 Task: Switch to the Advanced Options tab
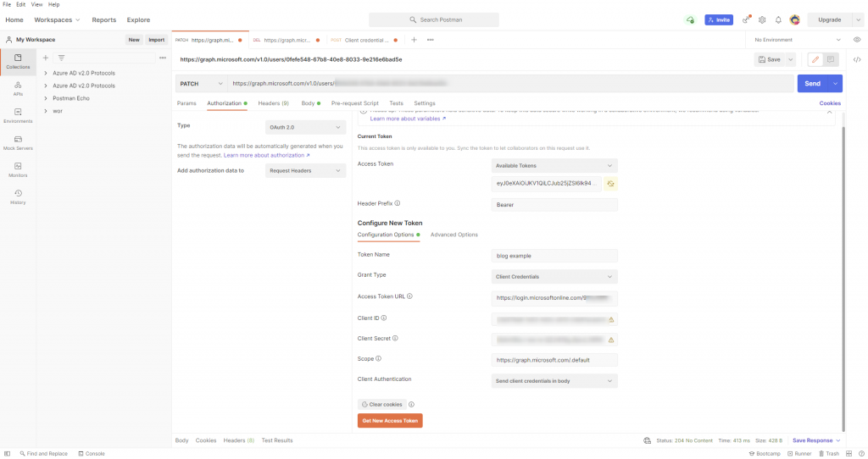point(454,235)
